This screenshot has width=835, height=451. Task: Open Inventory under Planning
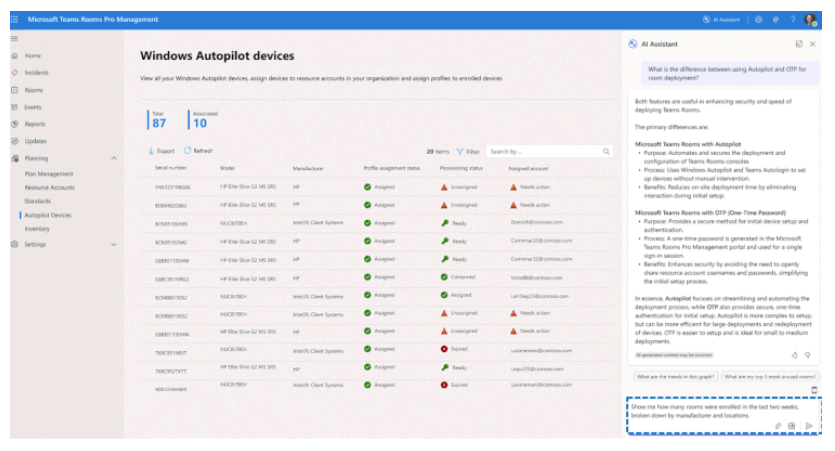pyautogui.click(x=37, y=229)
